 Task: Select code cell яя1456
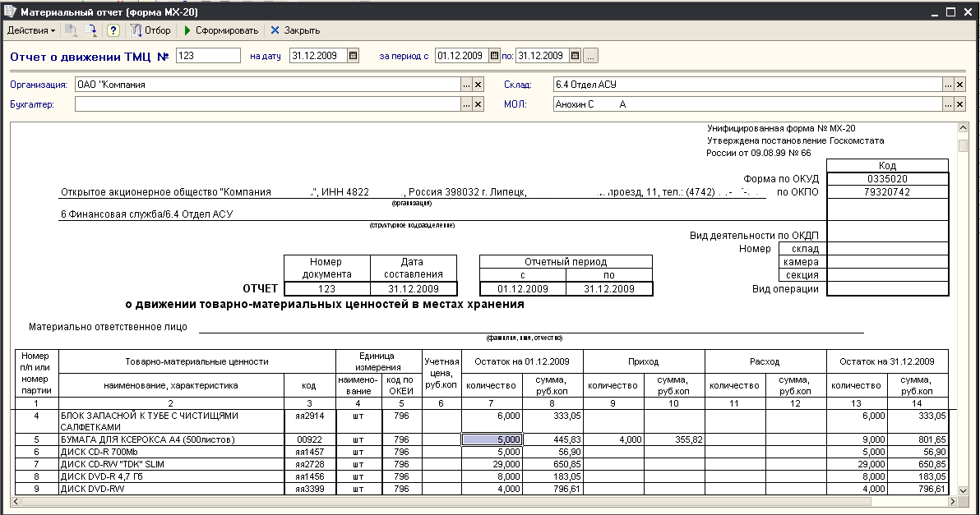coord(310,476)
